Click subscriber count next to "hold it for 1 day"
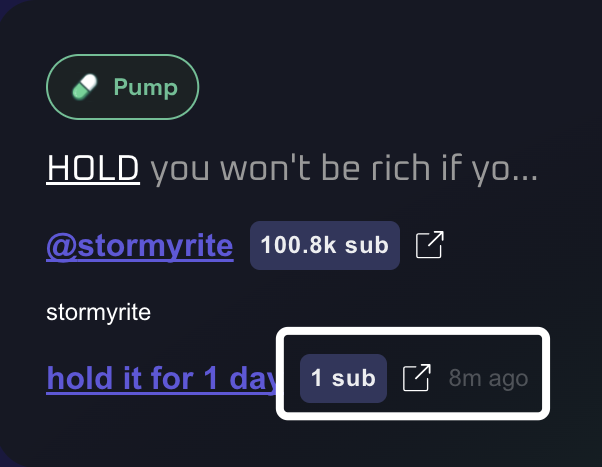Image resolution: width=602 pixels, height=467 pixels. (343, 378)
